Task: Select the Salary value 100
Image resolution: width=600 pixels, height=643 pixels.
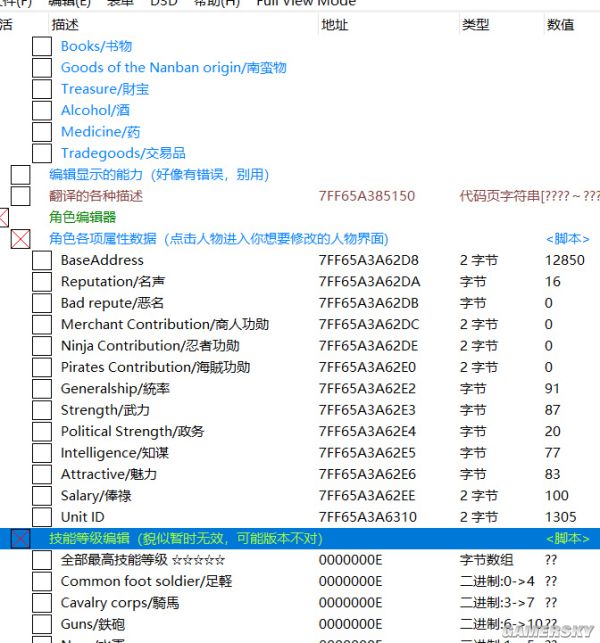Action: click(557, 496)
